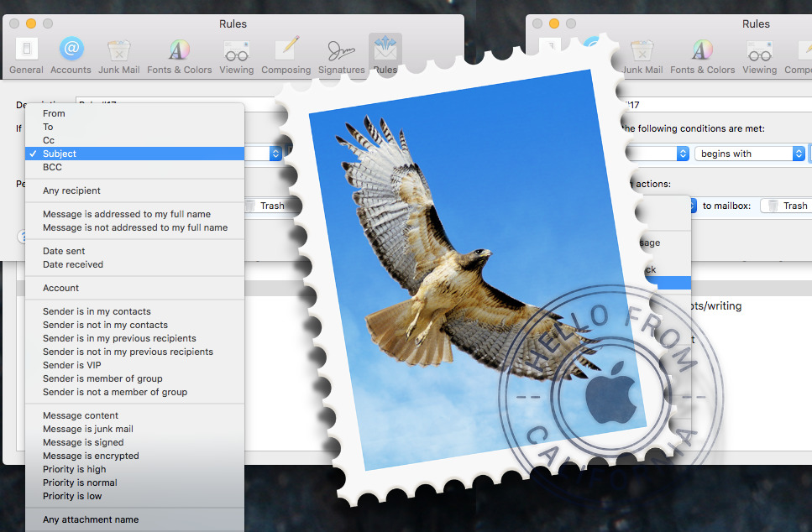The height and width of the screenshot is (532, 812).
Task: Select Priority is low condition
Action: click(x=134, y=496)
